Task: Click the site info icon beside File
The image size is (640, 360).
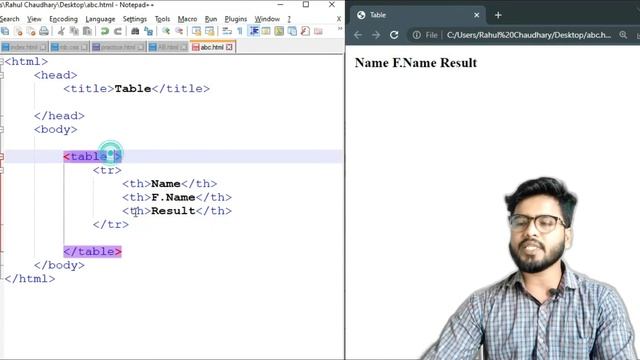Action: click(416, 35)
